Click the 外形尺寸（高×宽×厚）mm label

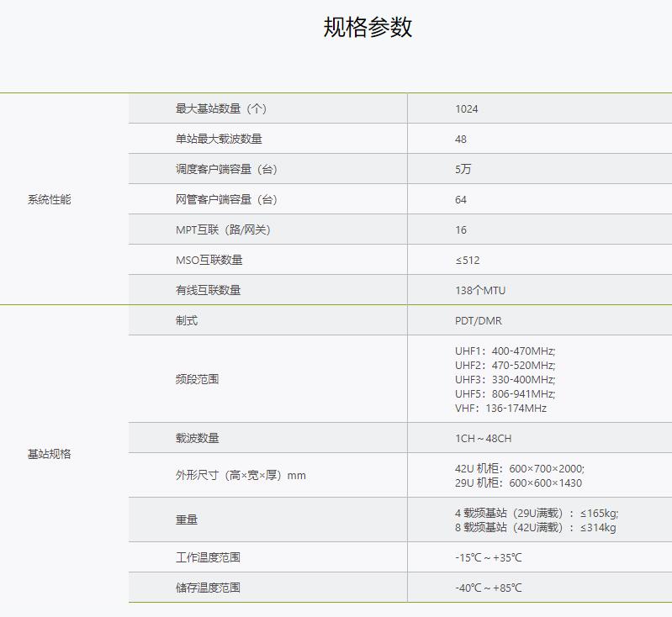click(241, 475)
